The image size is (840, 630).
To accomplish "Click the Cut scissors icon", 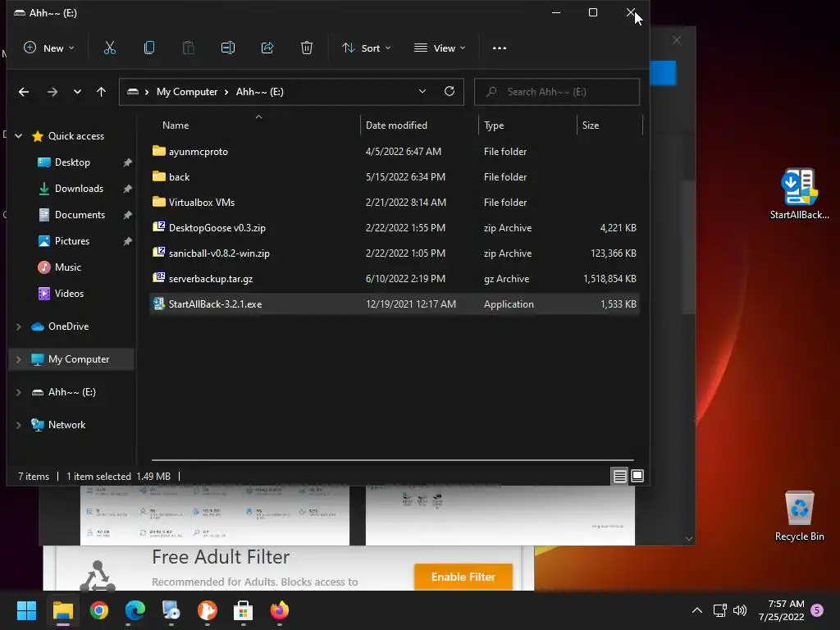I will point(109,48).
